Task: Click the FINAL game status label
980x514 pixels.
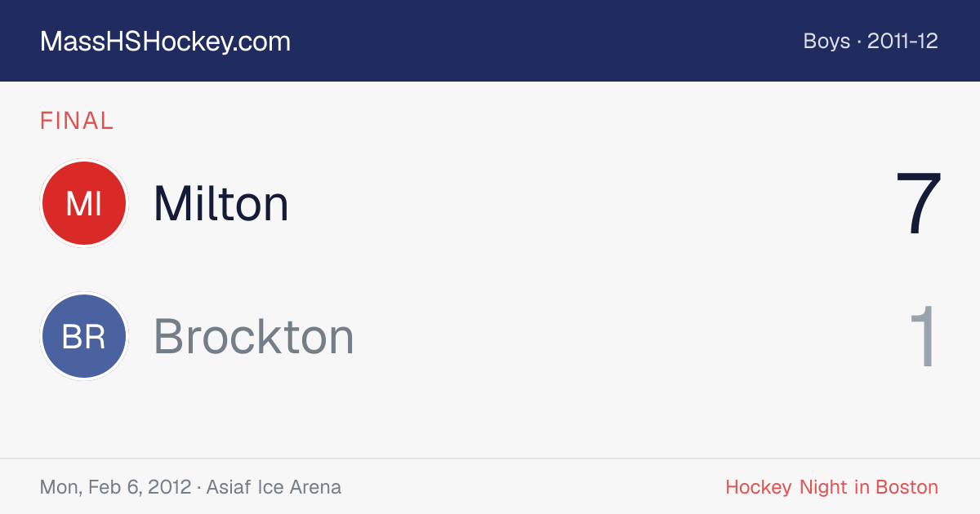Action: pyautogui.click(x=77, y=122)
